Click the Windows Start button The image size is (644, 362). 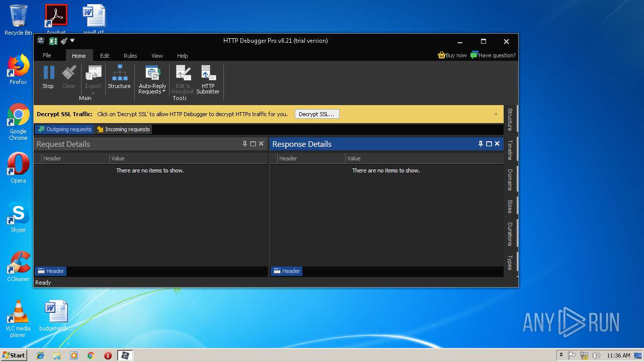[x=14, y=355]
